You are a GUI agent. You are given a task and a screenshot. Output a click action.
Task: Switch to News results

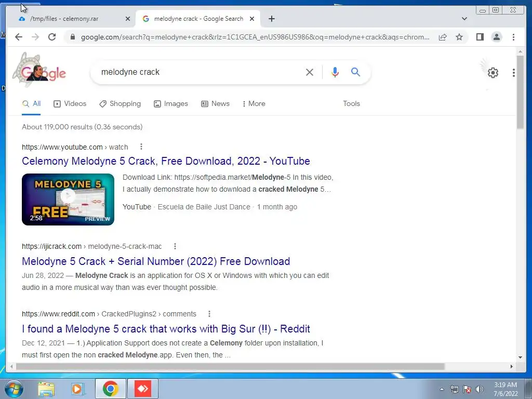[x=215, y=104]
